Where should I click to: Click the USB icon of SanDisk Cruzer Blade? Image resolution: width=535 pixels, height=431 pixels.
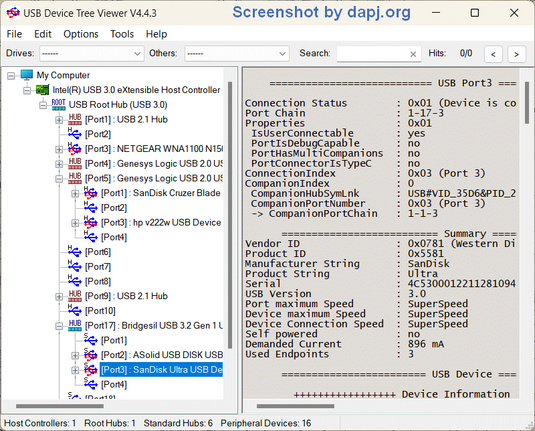[x=91, y=193]
